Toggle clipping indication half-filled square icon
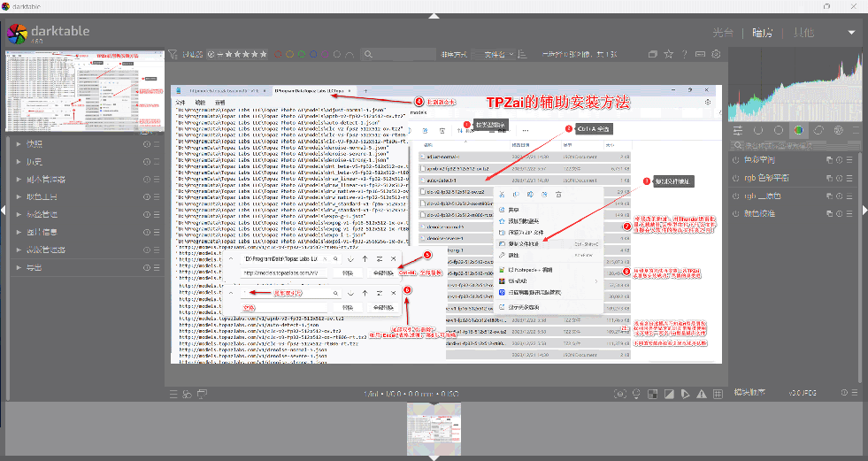This screenshot has height=461, width=868. coord(669,394)
